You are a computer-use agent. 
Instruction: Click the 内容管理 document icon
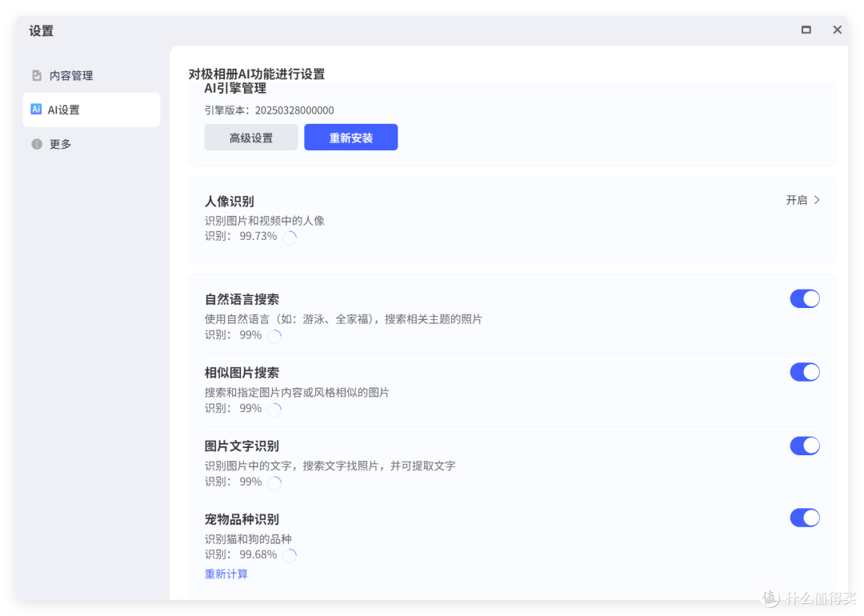(37, 75)
